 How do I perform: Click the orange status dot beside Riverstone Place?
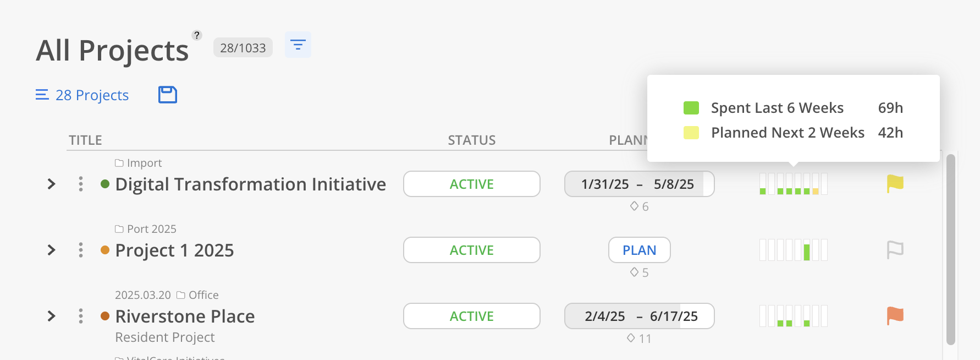(105, 316)
